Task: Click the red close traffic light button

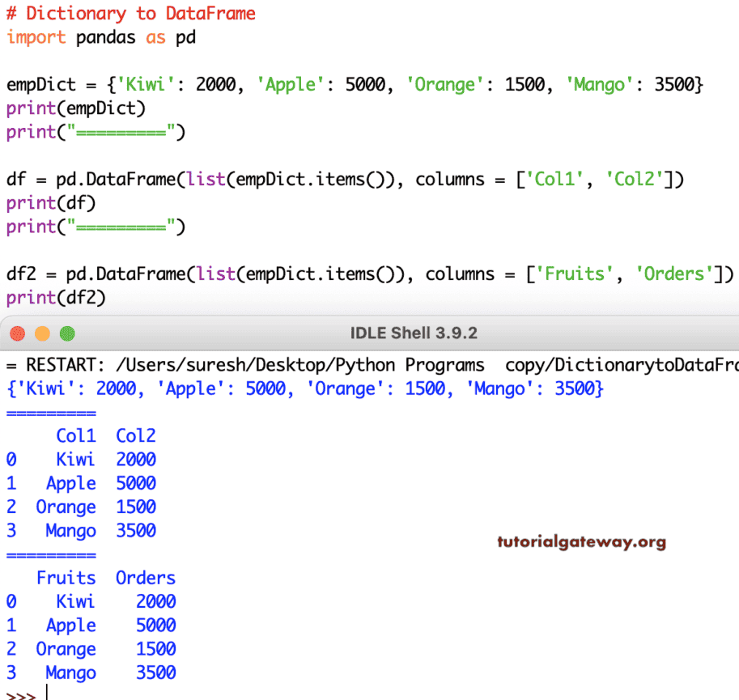Action: coord(18,333)
